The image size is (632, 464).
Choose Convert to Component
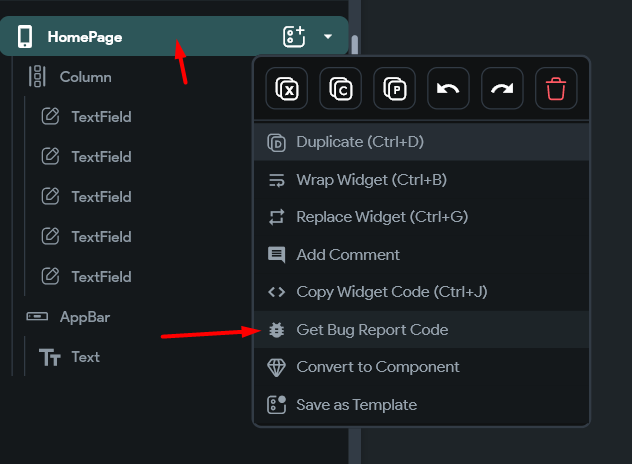tap(421, 367)
